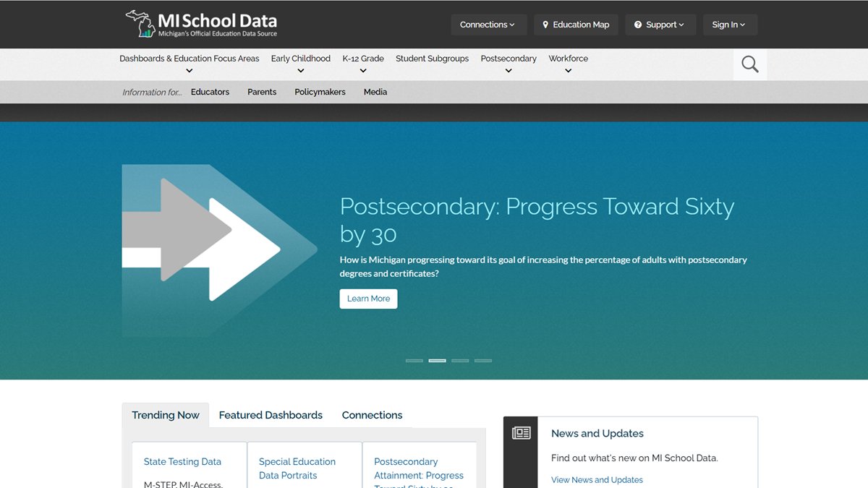
Task: Switch to the Trending Now tab
Action: click(x=166, y=415)
